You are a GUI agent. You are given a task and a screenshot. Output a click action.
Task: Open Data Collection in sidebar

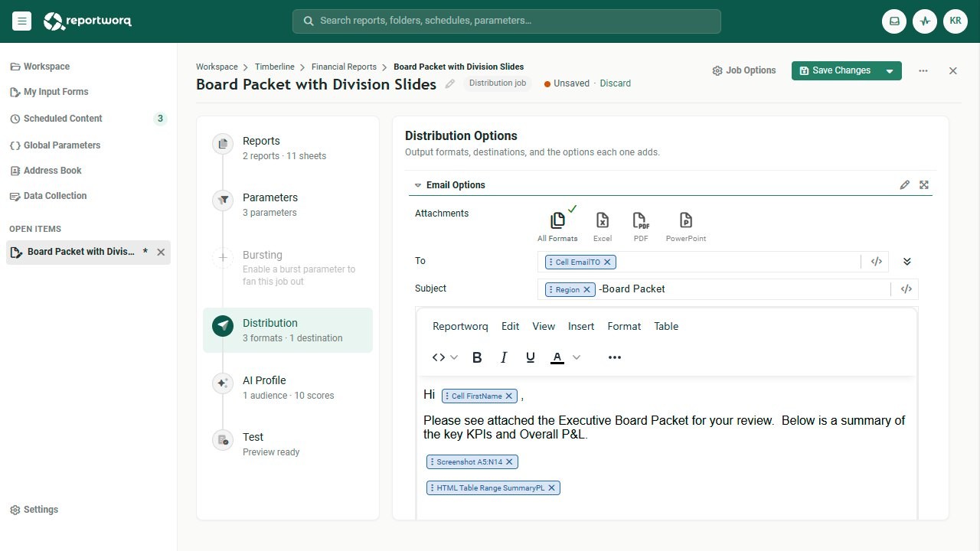click(x=48, y=196)
